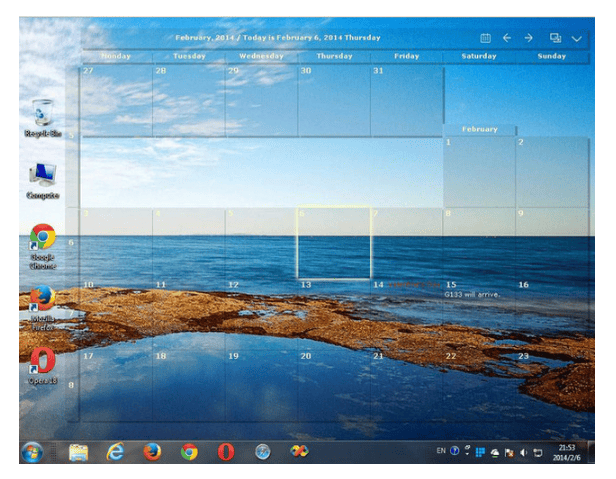Click the Sunday column header

552,56
